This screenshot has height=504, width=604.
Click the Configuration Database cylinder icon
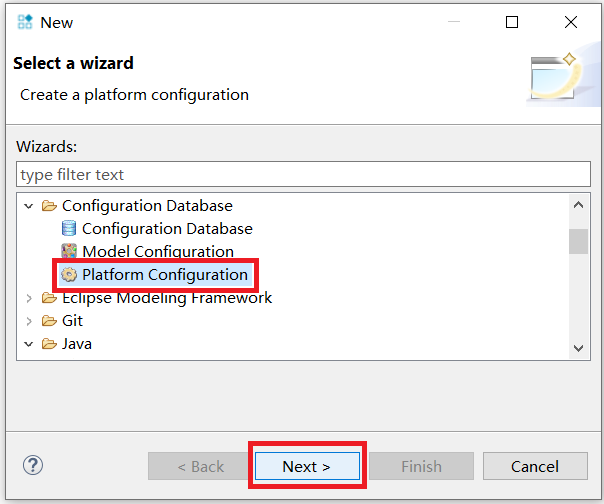pyautogui.click(x=69, y=229)
